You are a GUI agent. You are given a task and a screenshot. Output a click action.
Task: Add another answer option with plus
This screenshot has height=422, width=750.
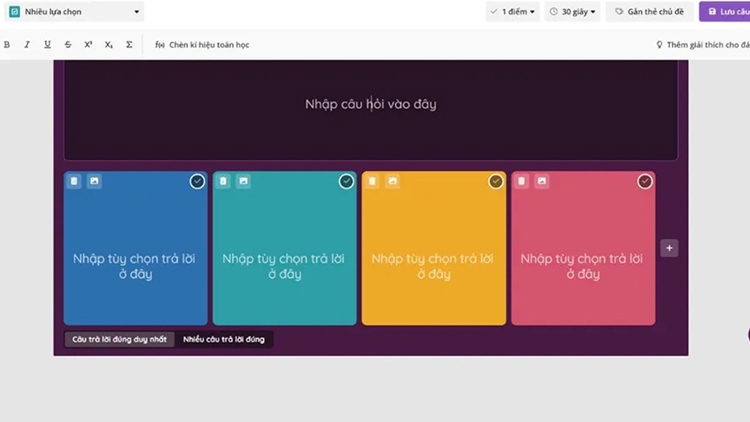[669, 248]
